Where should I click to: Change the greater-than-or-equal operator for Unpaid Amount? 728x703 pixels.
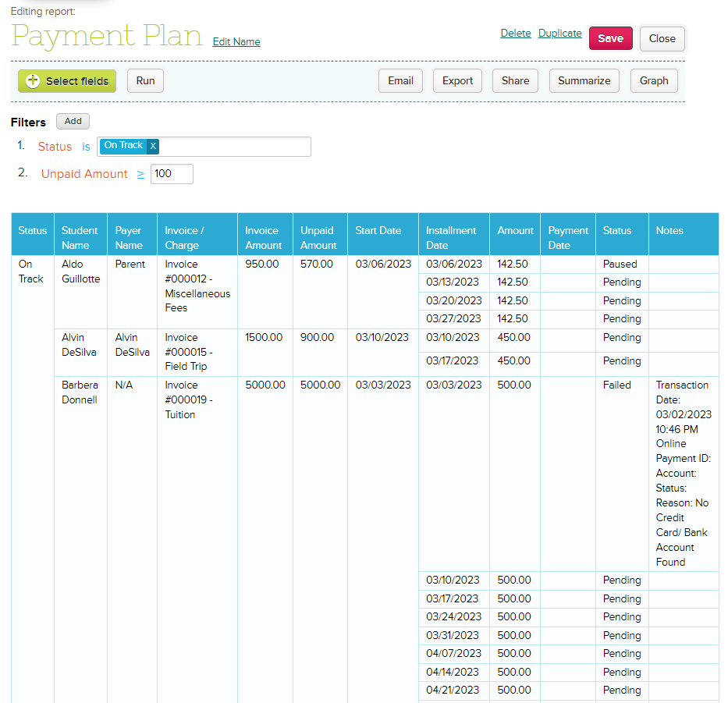[140, 174]
